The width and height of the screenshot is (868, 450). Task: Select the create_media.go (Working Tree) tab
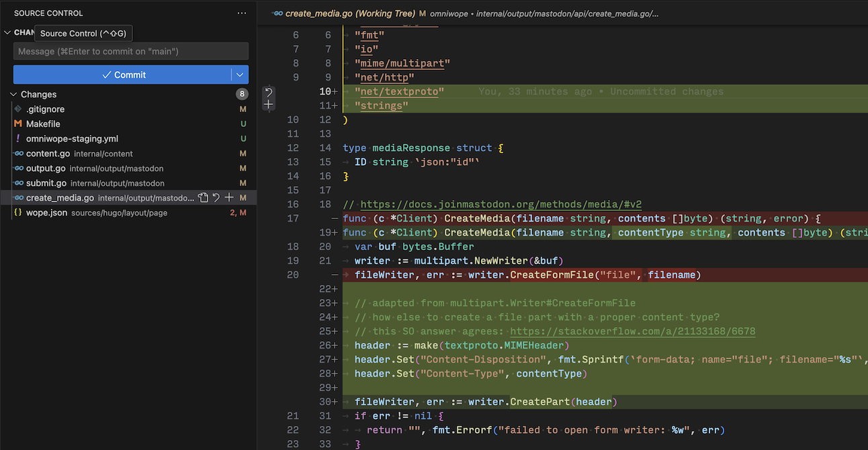tap(349, 13)
